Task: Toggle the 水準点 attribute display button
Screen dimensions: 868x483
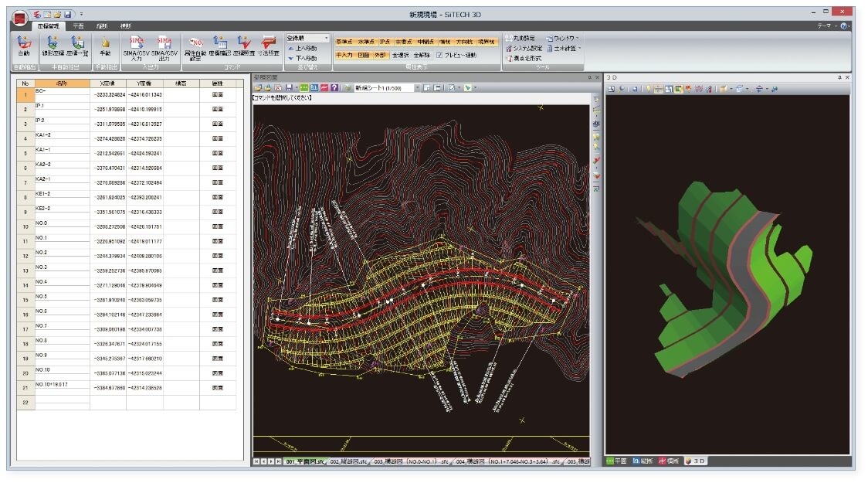Action: tap(365, 42)
